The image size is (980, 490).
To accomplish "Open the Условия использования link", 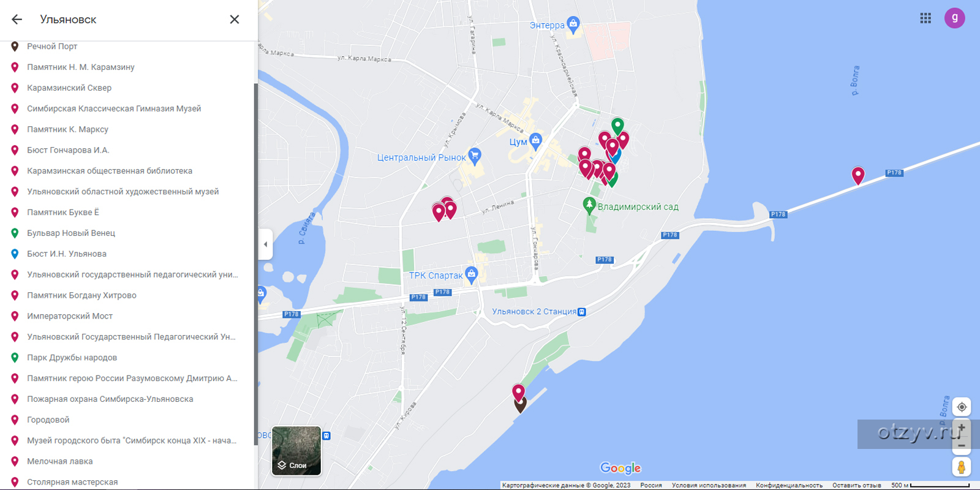I will point(709,485).
